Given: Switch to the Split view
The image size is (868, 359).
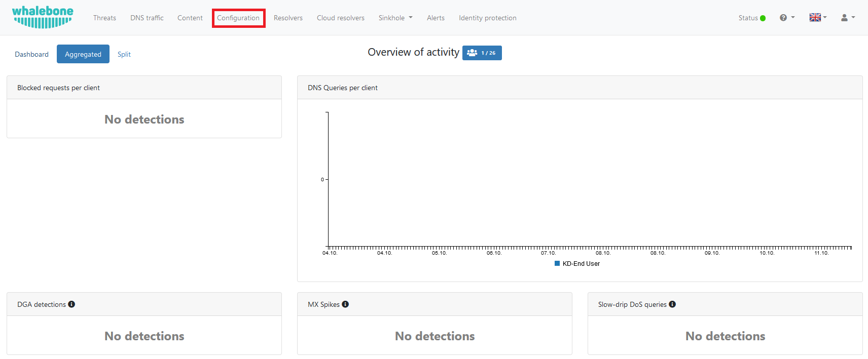Looking at the screenshot, I should click(x=124, y=54).
